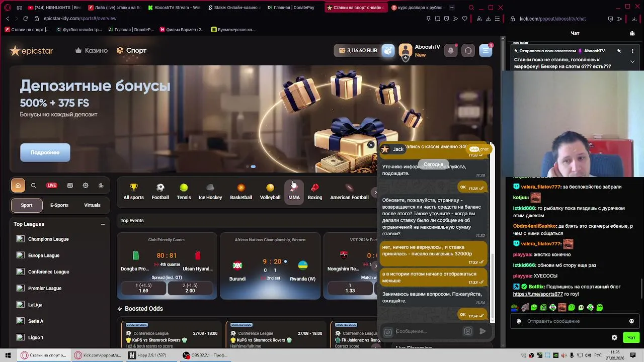Show LIVE events in sportsbook
This screenshot has width=644, height=362.
52,186
